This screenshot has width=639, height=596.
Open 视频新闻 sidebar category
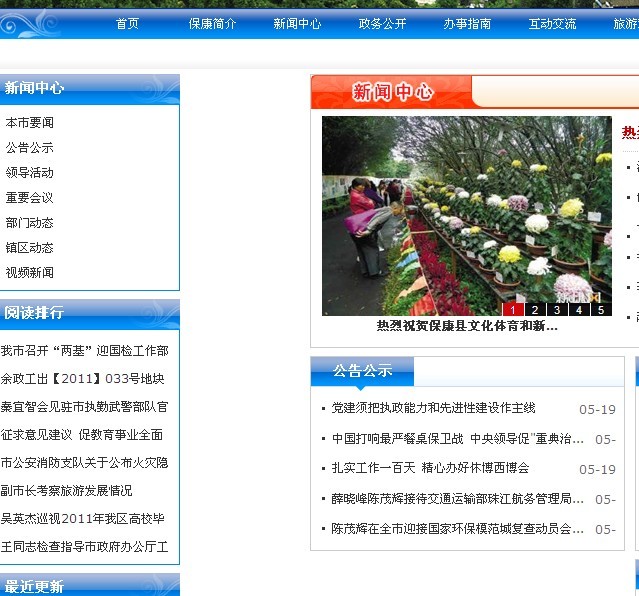click(x=30, y=273)
